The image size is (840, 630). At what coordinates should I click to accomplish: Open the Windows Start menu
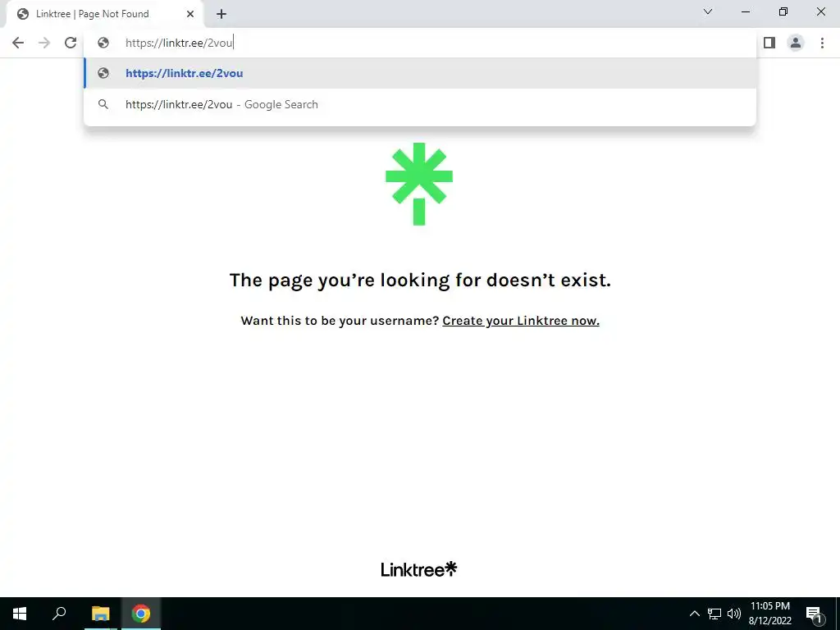point(20,614)
